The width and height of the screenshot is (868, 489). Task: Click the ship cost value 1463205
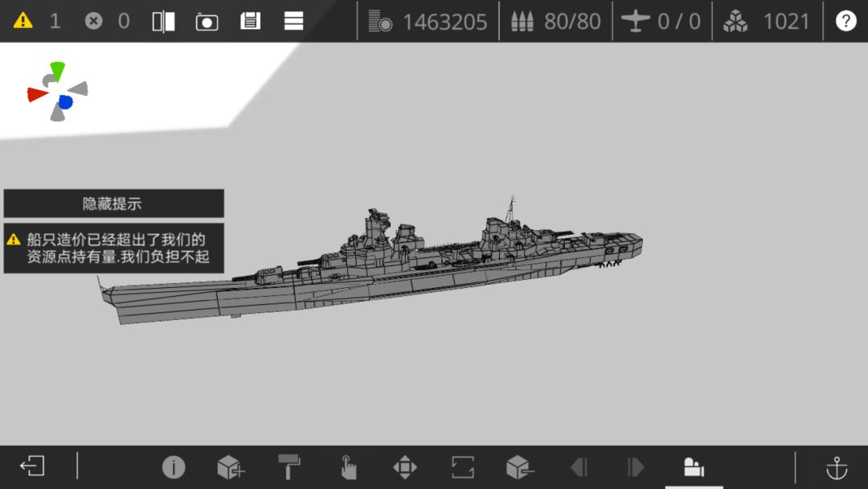[x=444, y=23]
